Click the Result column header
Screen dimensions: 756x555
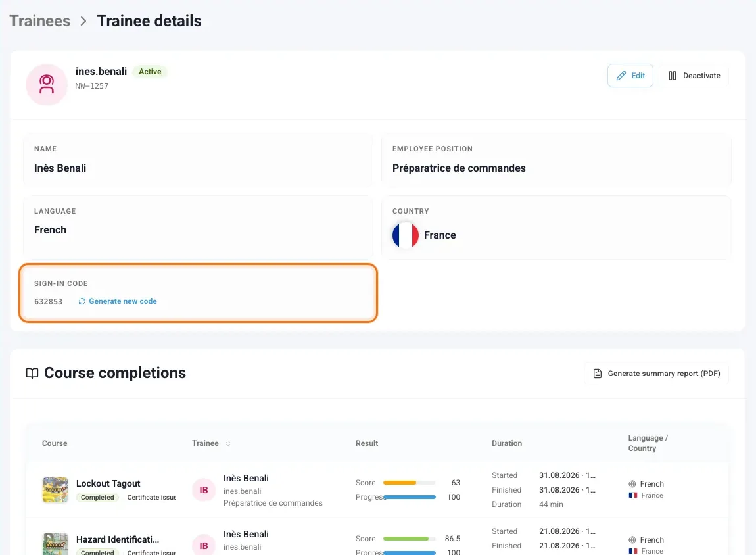tap(367, 443)
